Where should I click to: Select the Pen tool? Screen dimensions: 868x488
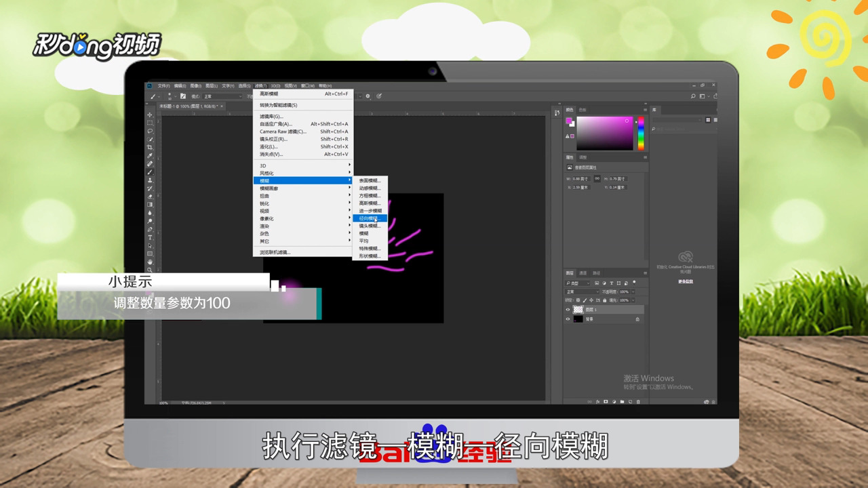[150, 229]
